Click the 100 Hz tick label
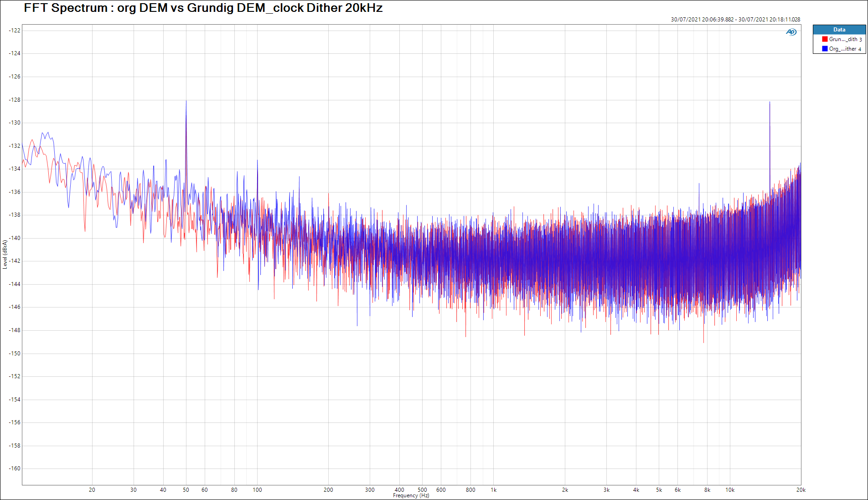This screenshot has width=868, height=500. [x=257, y=490]
